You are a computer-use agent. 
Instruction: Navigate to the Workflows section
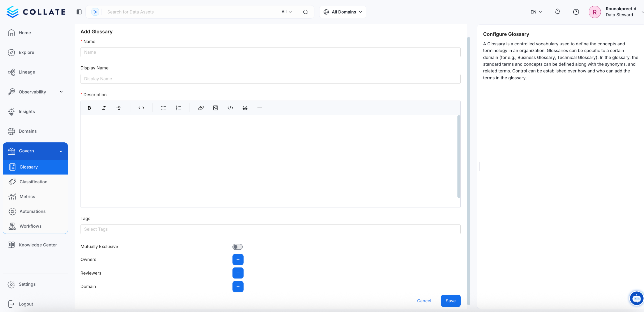[30, 226]
